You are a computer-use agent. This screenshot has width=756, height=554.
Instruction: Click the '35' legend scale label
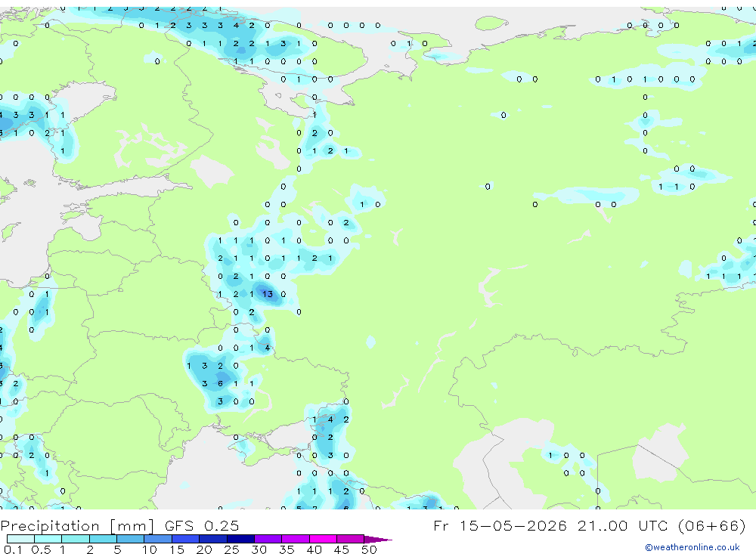(x=287, y=549)
